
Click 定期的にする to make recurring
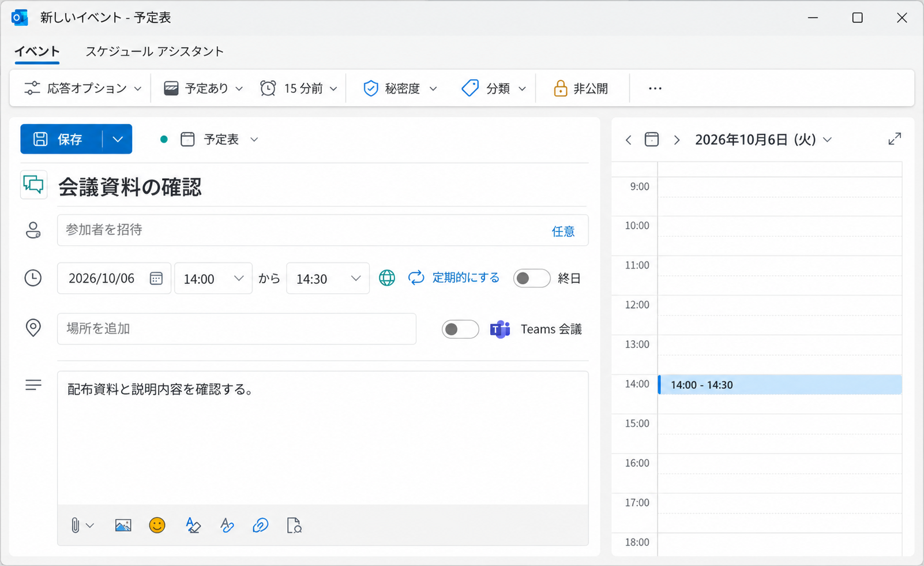coord(454,278)
